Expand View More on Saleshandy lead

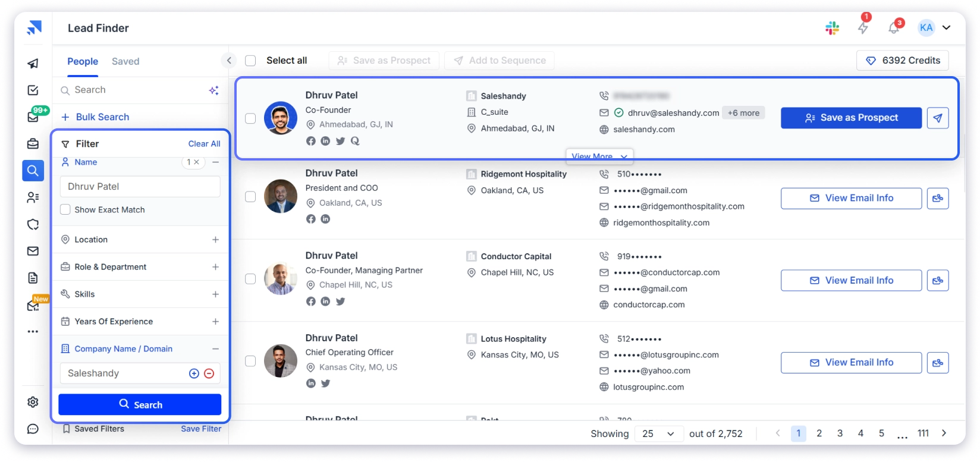click(599, 156)
